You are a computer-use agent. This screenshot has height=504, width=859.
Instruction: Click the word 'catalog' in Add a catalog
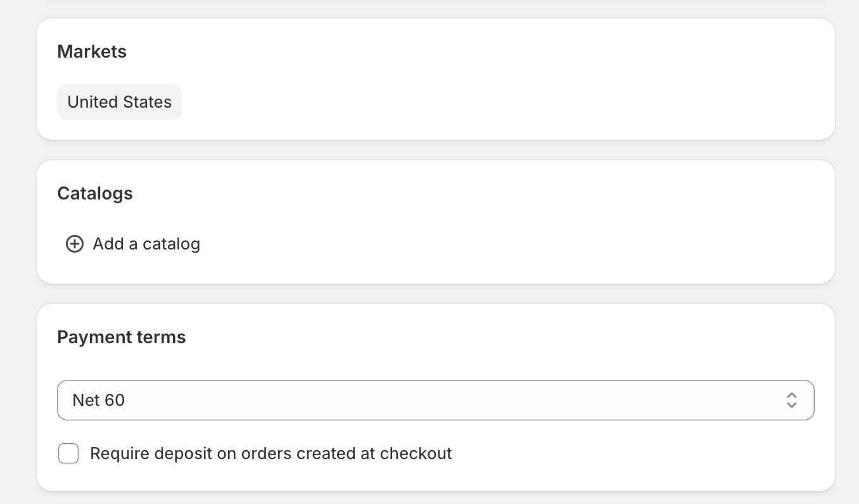pos(171,244)
